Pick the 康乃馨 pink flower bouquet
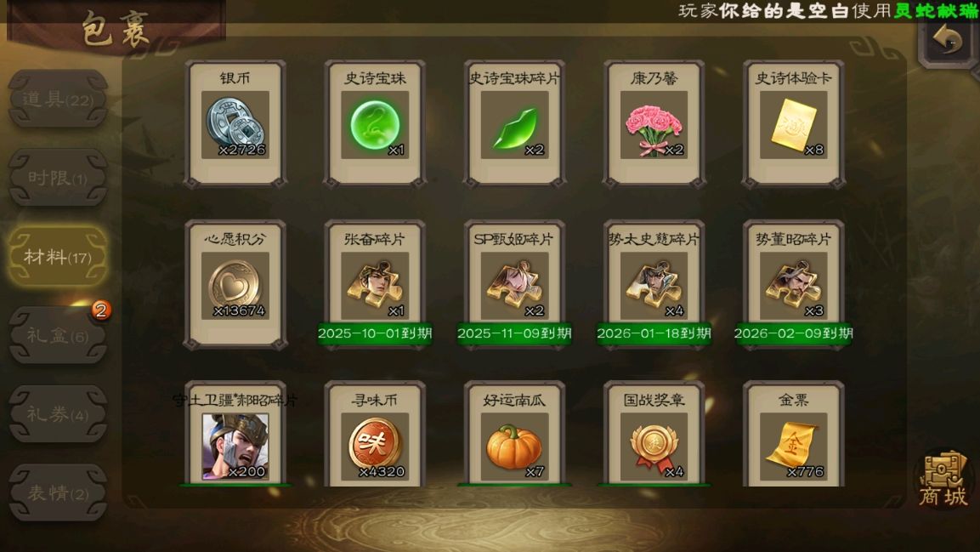The height and width of the screenshot is (552, 980). pos(654,124)
